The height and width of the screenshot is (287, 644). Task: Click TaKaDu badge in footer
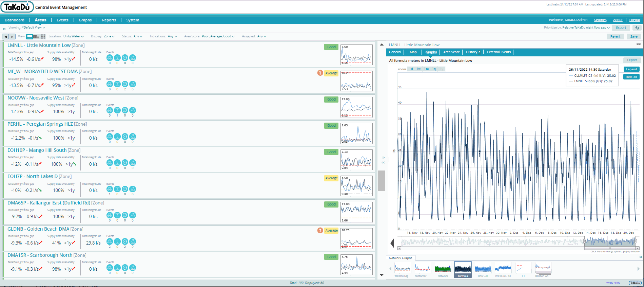(635, 283)
